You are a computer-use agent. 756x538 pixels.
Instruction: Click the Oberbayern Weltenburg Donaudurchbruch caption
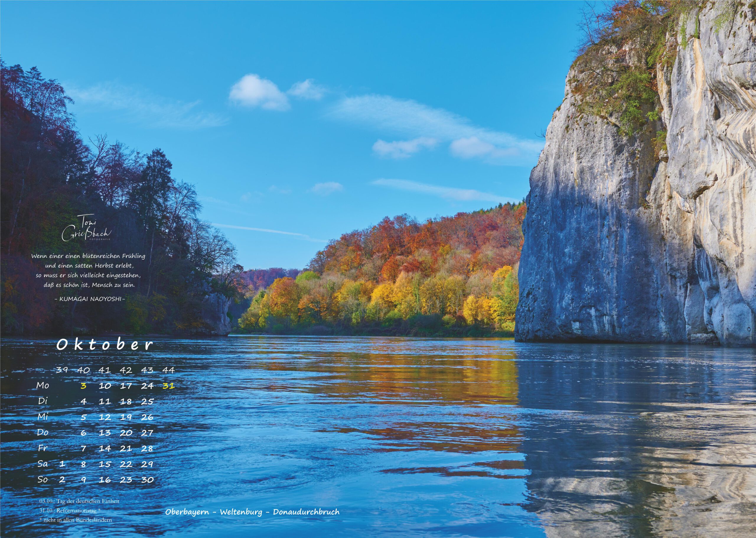click(252, 512)
